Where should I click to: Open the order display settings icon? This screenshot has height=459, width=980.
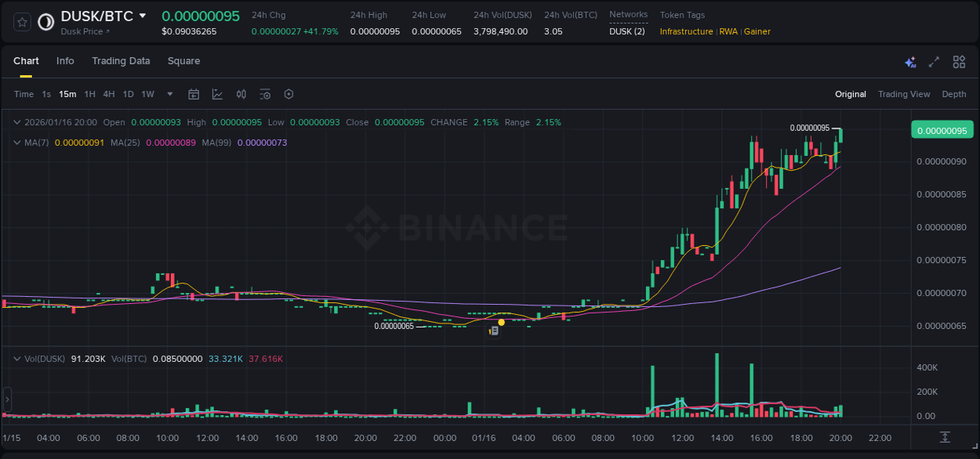point(265,94)
